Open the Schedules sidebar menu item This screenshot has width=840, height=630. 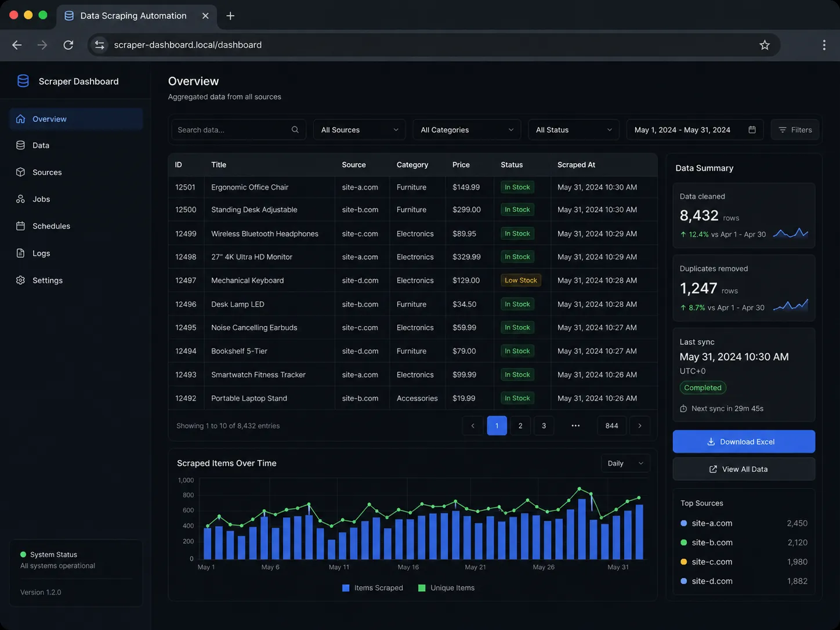point(76,226)
